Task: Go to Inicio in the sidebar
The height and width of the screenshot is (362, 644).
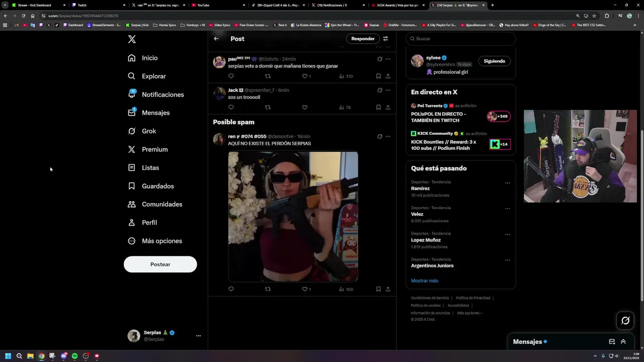Action: 143,58
